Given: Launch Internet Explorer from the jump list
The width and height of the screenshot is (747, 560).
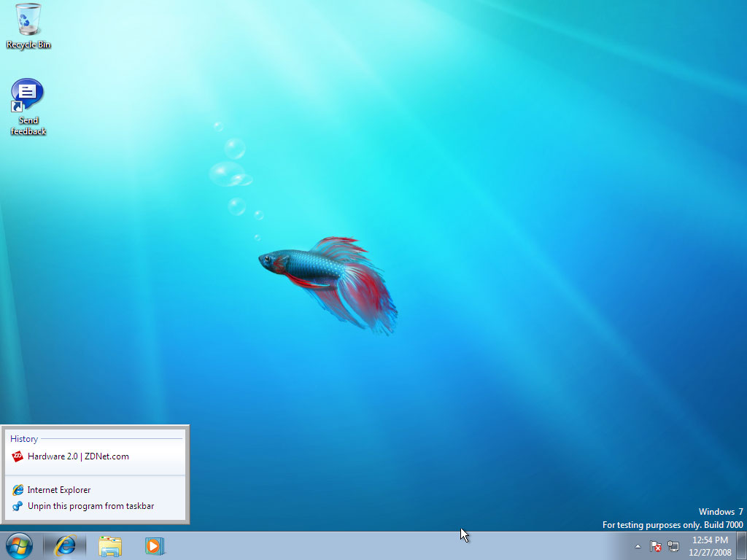Looking at the screenshot, I should tap(95, 489).
